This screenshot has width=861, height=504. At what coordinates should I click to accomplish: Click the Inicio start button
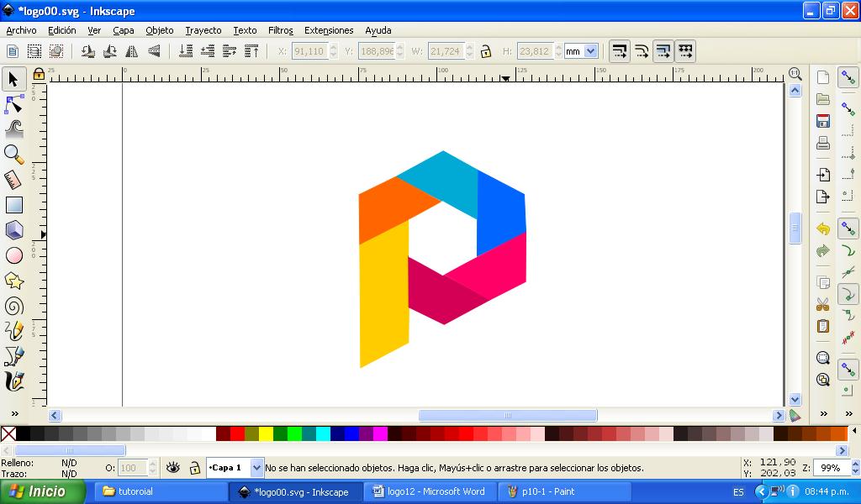tap(42, 492)
